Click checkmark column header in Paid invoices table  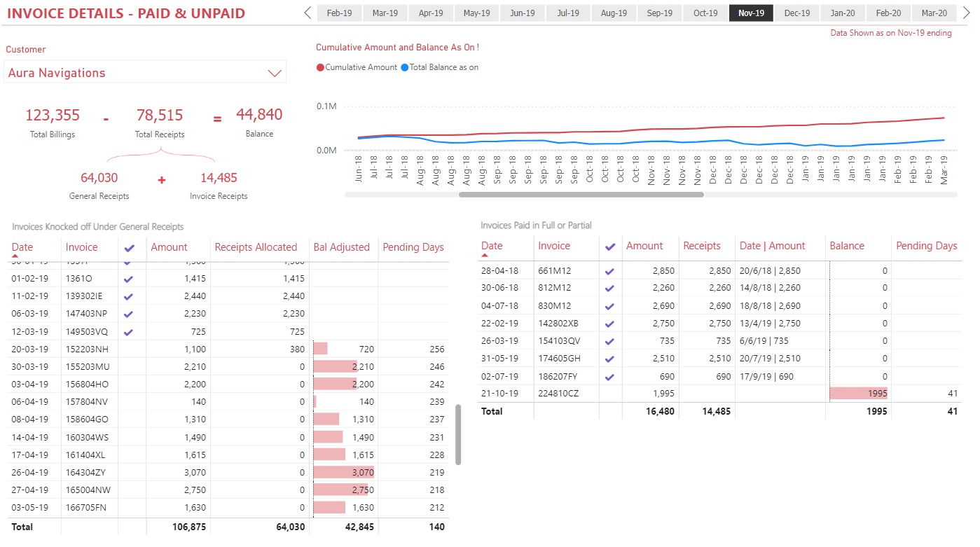(x=610, y=247)
